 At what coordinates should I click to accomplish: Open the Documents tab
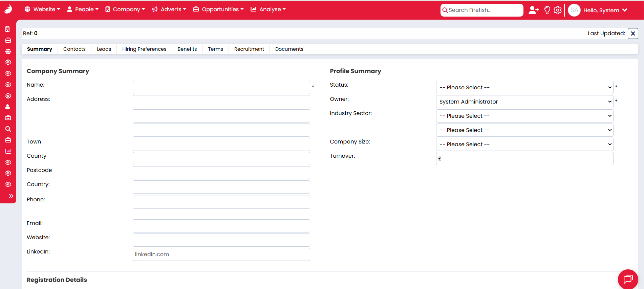[289, 49]
